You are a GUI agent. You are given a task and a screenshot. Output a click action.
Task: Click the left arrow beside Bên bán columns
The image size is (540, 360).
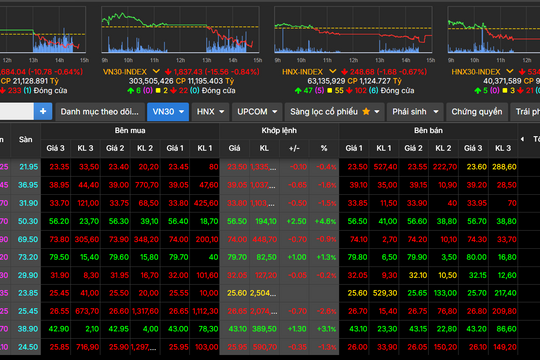(x=522, y=139)
